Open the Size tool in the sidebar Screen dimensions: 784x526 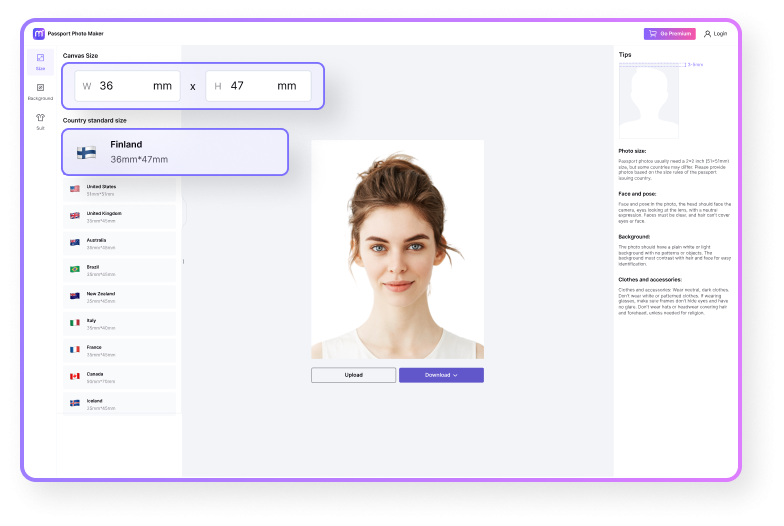point(40,61)
